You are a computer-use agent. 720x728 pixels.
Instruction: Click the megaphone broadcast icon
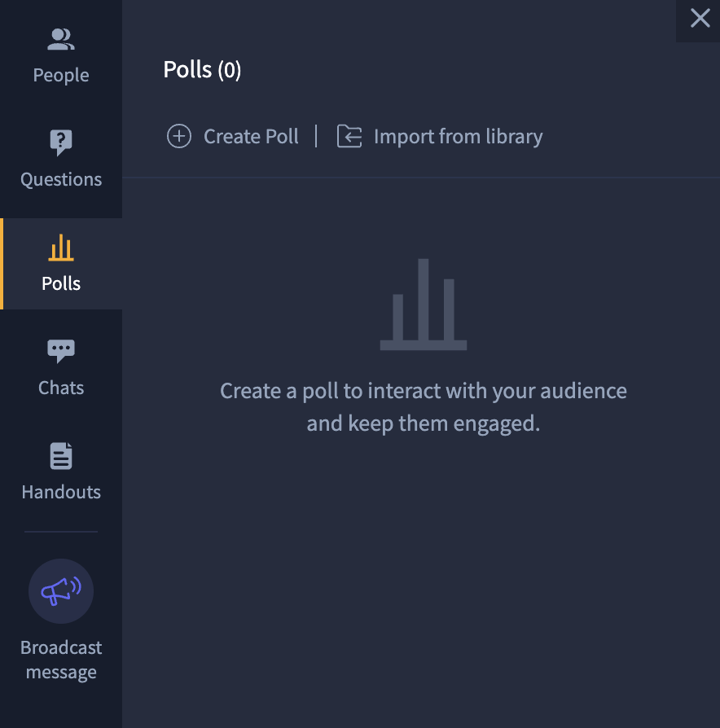61,591
